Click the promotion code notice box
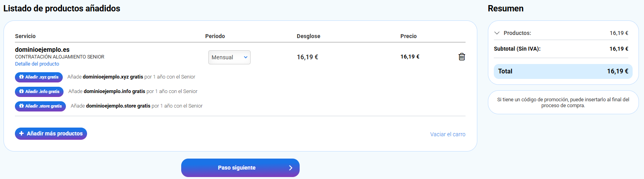Image resolution: width=644 pixels, height=179 pixels. pos(563,102)
